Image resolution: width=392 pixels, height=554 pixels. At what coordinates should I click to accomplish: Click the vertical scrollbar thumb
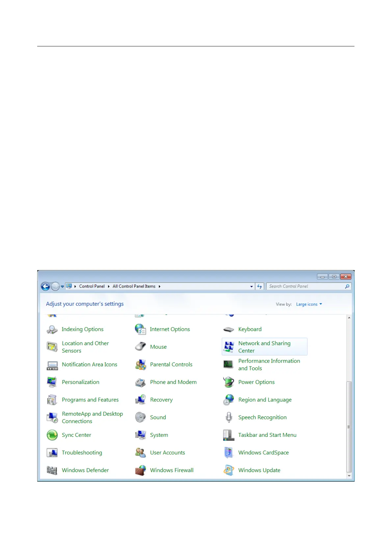point(349,427)
